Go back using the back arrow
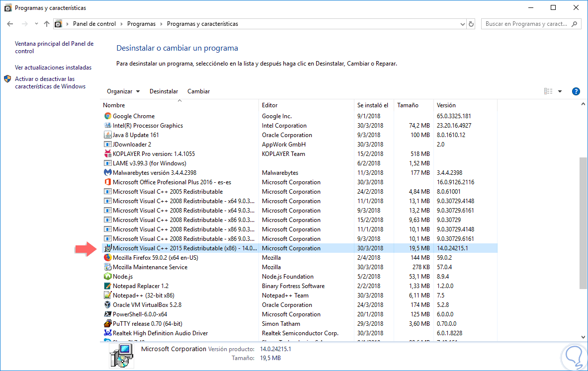Viewport: 588px width, 371px height. pos(10,24)
